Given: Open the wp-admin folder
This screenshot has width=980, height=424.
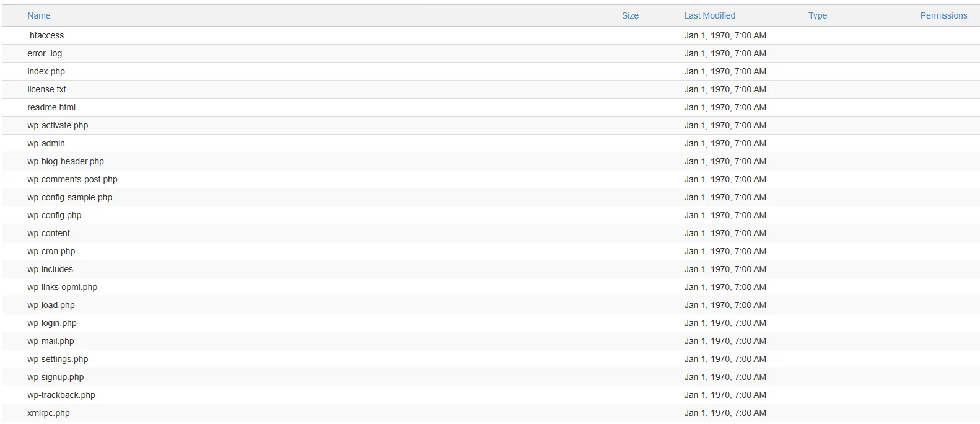Looking at the screenshot, I should (x=46, y=143).
